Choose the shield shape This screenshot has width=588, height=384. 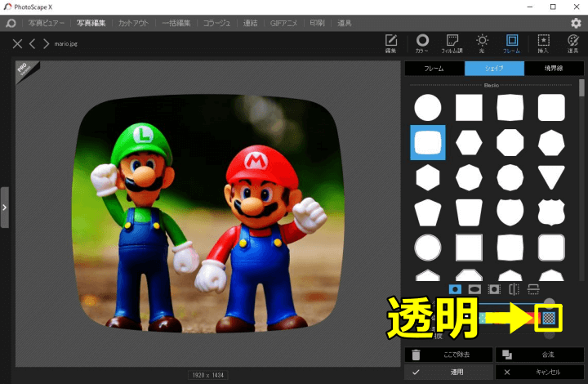click(x=510, y=212)
